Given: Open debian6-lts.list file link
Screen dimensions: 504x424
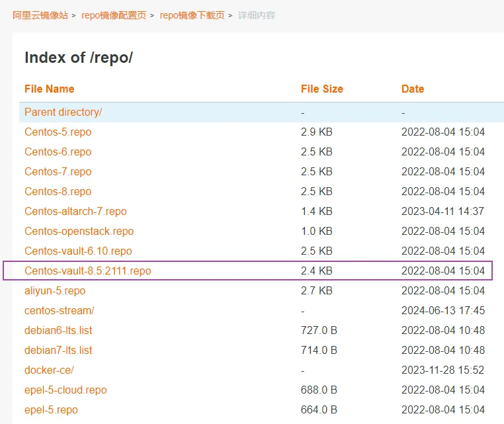Looking at the screenshot, I should 58,330.
